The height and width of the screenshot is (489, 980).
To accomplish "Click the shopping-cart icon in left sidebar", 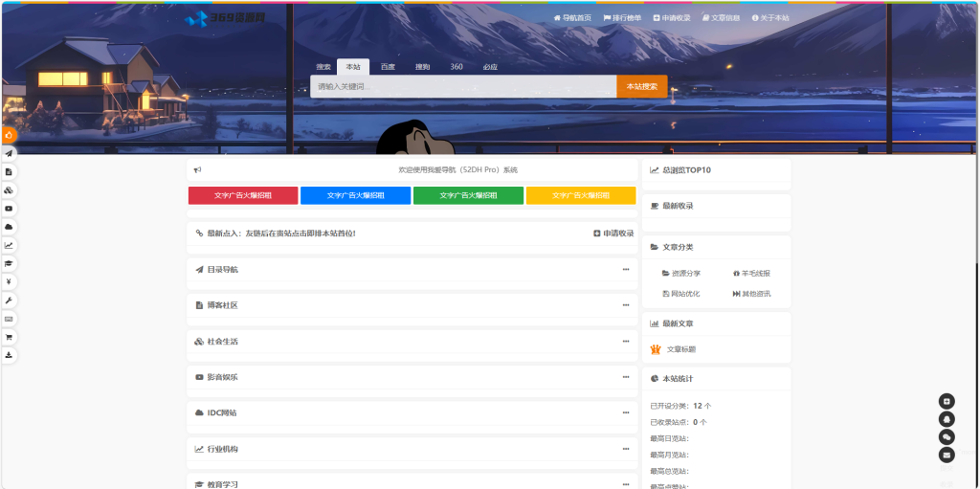I will coord(9,337).
